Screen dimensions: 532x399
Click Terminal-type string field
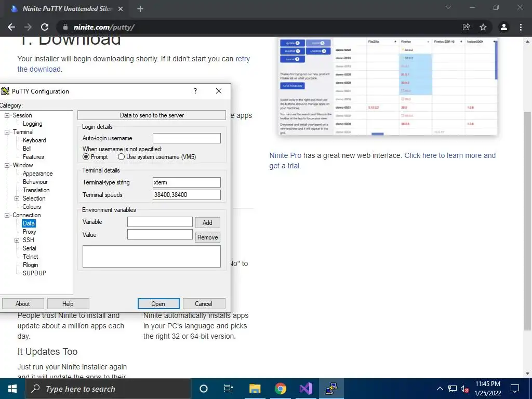(187, 182)
